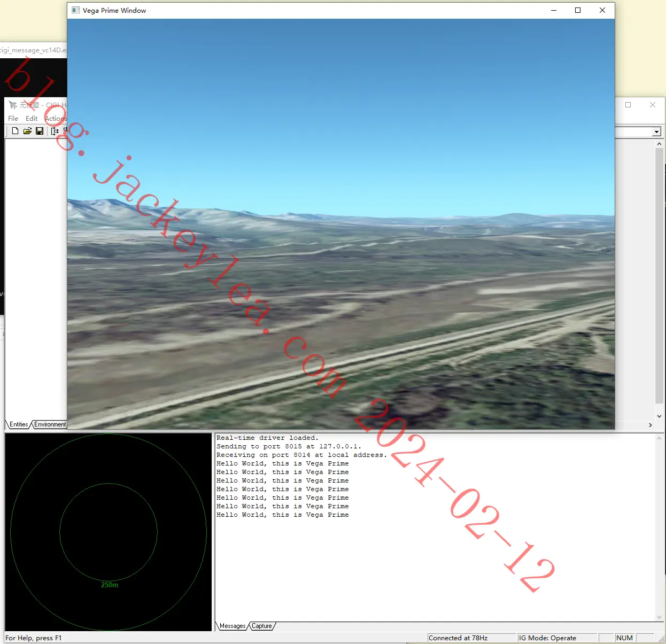Open a file with the folder icon
The image size is (666, 644).
coord(27,131)
